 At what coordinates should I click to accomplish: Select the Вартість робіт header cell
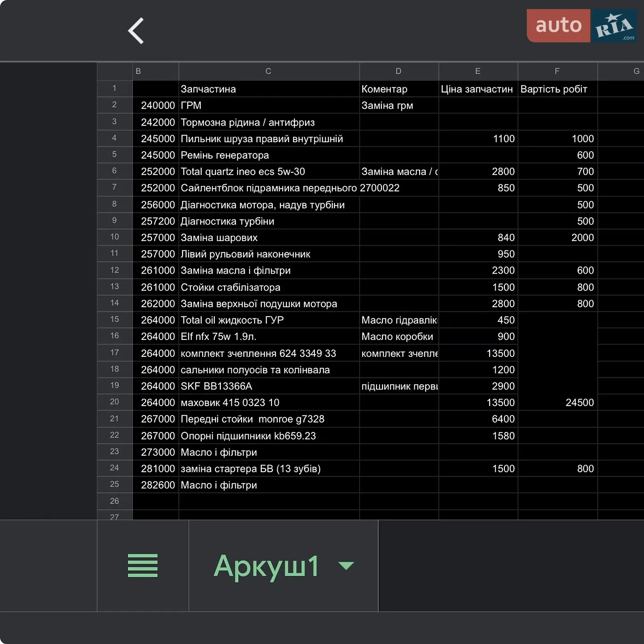558,89
